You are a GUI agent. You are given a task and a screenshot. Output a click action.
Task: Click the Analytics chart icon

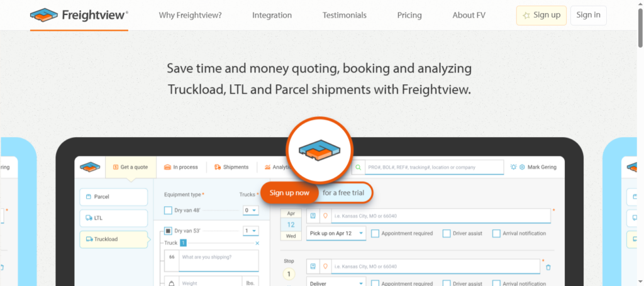[x=268, y=167]
